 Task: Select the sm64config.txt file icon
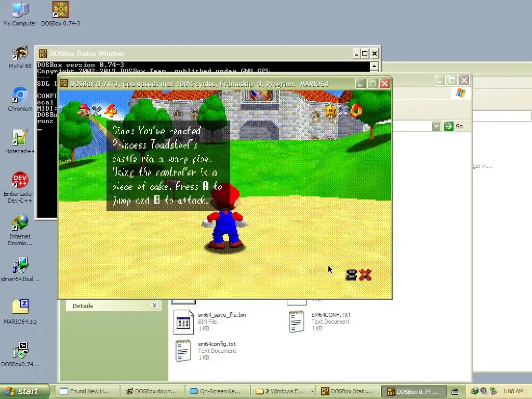[x=183, y=351]
